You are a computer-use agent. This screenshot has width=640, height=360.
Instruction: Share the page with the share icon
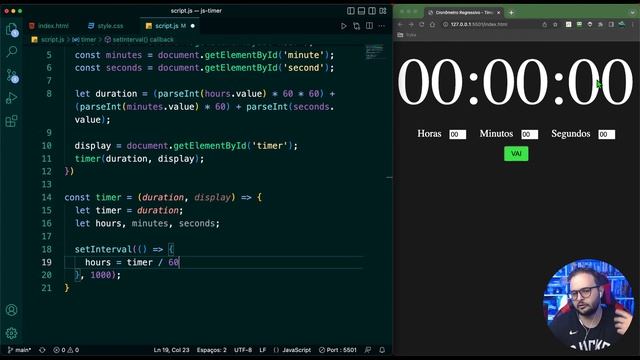pyautogui.click(x=544, y=24)
